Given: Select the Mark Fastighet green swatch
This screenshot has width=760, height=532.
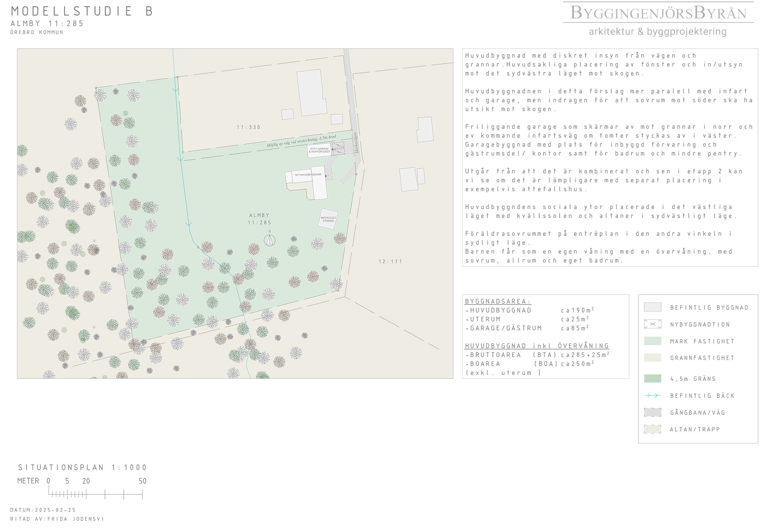Looking at the screenshot, I should (652, 341).
